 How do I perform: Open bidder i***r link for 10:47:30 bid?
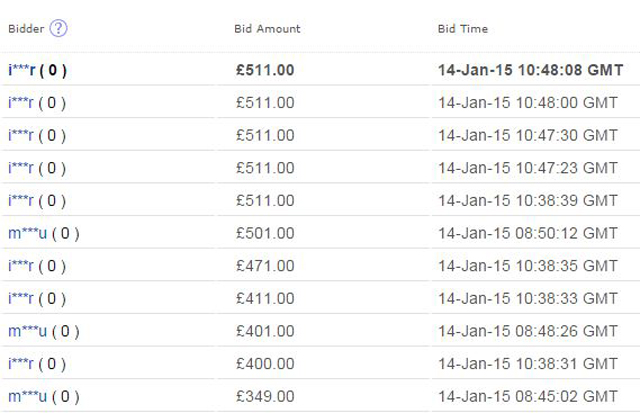coord(21,135)
